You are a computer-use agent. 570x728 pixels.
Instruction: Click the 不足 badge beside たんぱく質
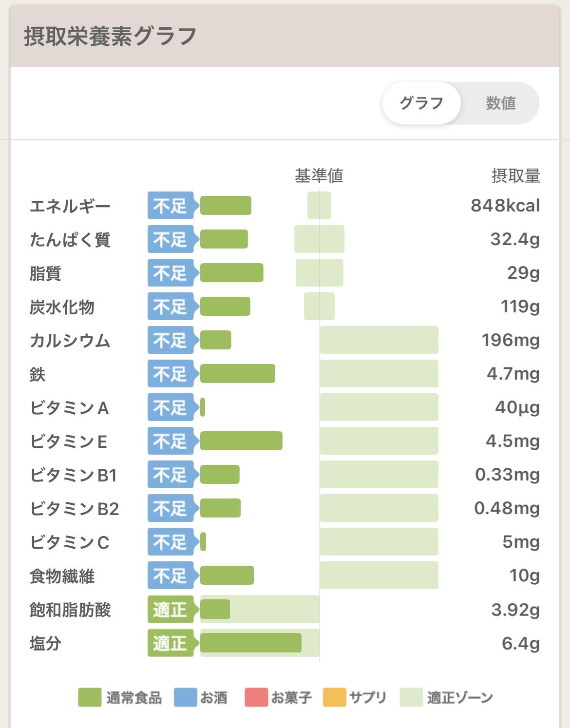[173, 239]
